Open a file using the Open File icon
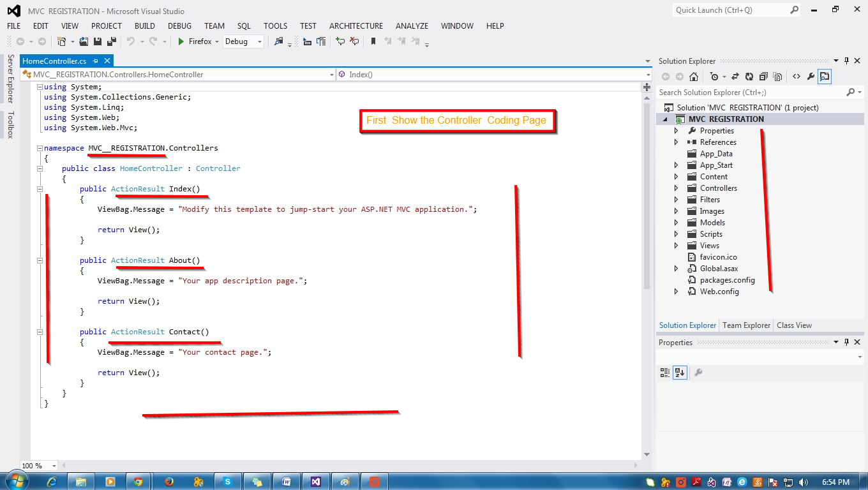 pos(84,41)
